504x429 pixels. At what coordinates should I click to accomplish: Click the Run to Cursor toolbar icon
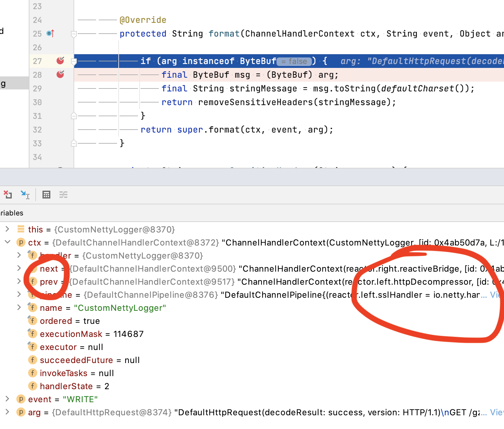coord(25,195)
